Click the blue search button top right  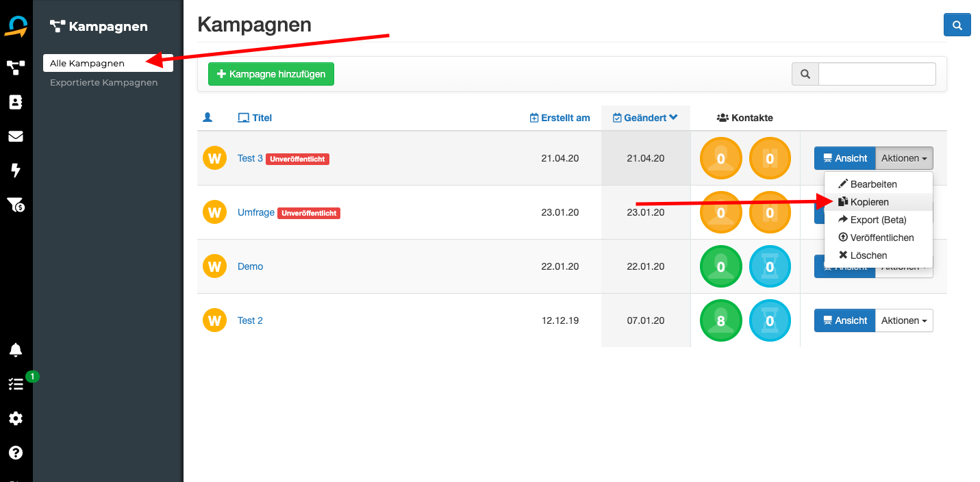(x=957, y=26)
